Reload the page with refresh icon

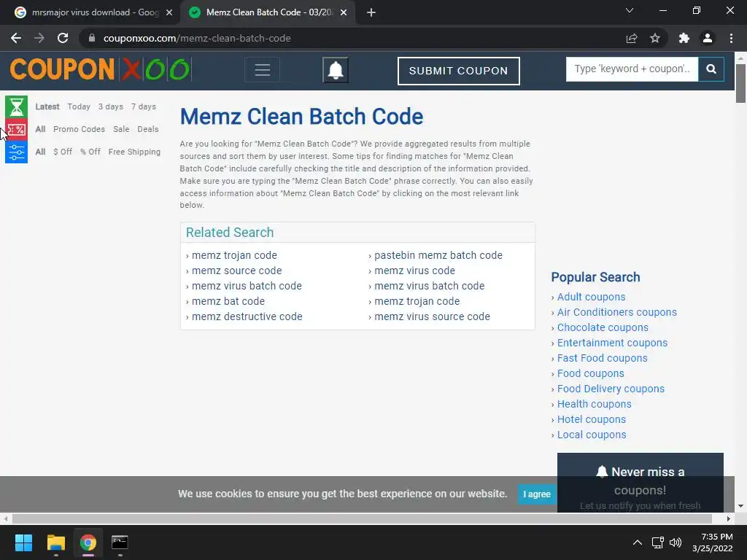pos(63,38)
